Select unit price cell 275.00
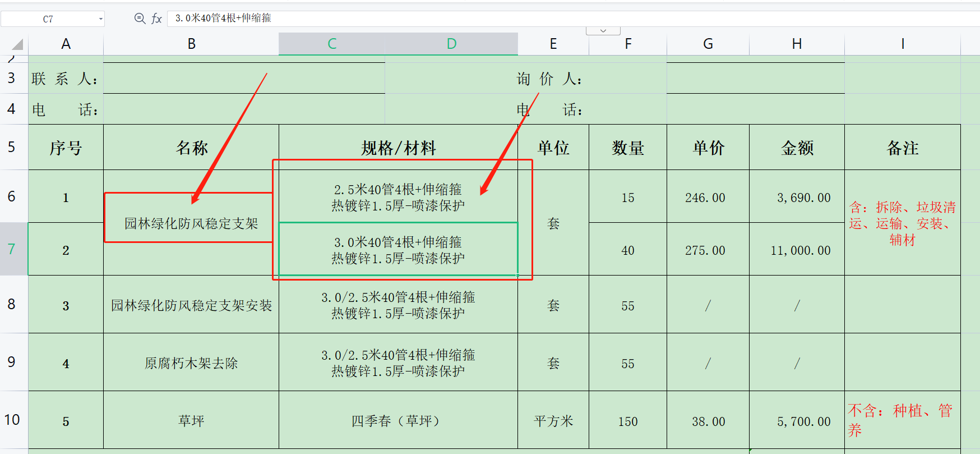Screen dimensions: 980x454 pos(708,250)
